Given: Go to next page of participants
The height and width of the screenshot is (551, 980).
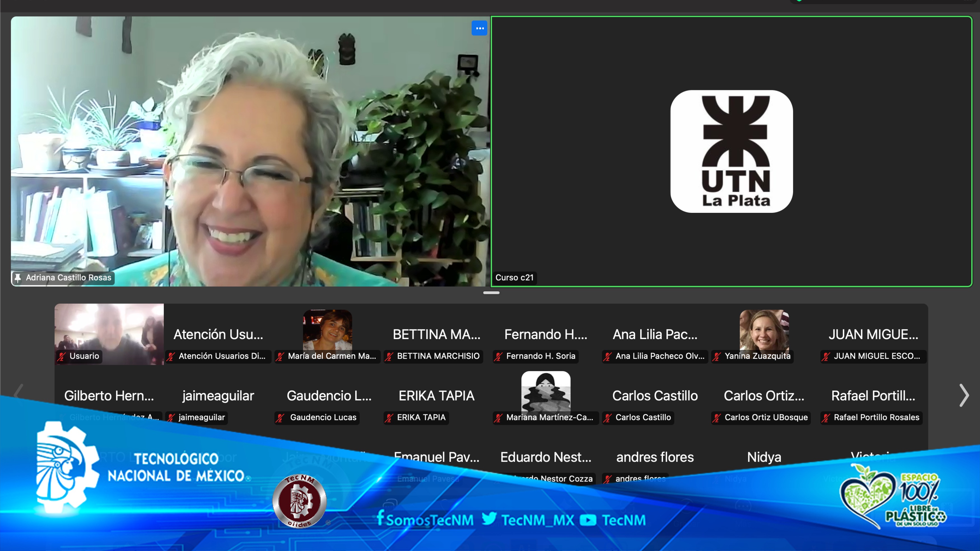Looking at the screenshot, I should (964, 396).
